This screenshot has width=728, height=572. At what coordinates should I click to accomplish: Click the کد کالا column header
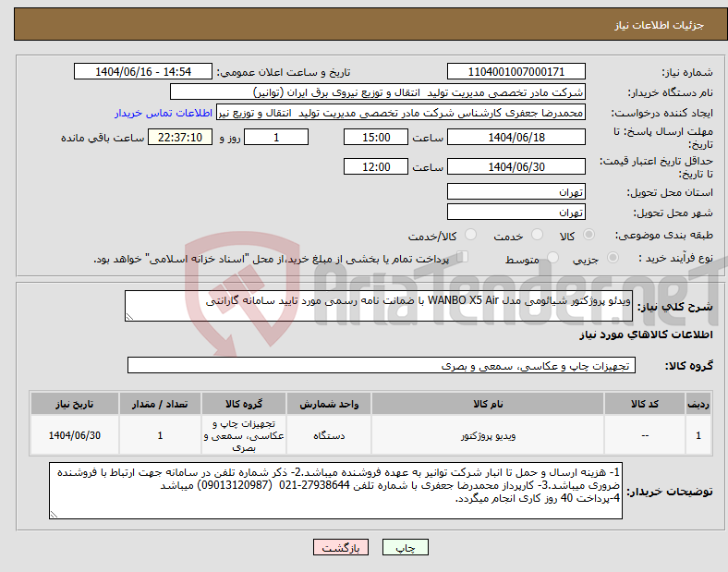[x=645, y=404]
